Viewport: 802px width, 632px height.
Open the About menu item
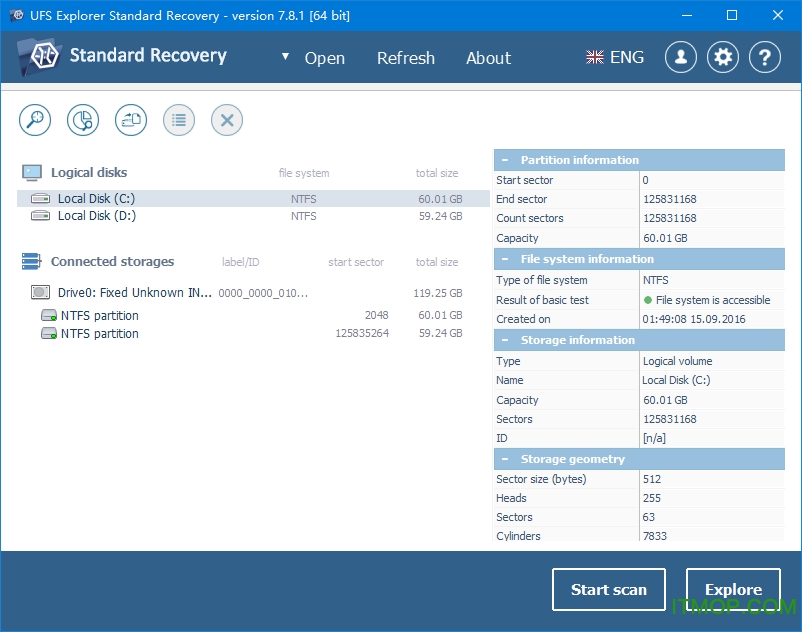click(488, 58)
